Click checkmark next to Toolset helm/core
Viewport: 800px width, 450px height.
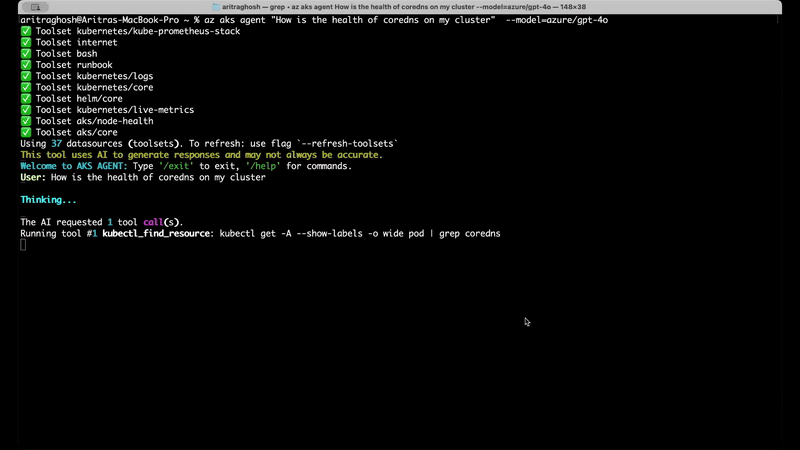click(x=26, y=98)
